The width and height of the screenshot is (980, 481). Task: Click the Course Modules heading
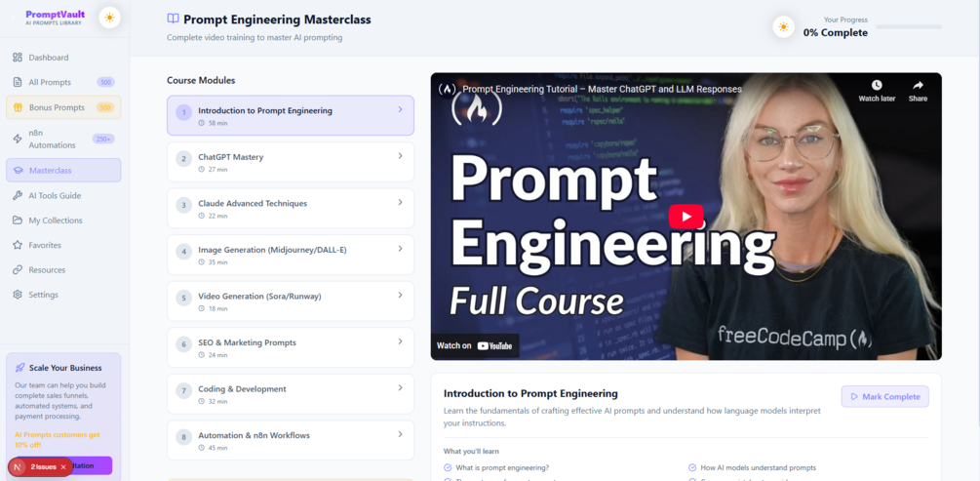pos(201,81)
